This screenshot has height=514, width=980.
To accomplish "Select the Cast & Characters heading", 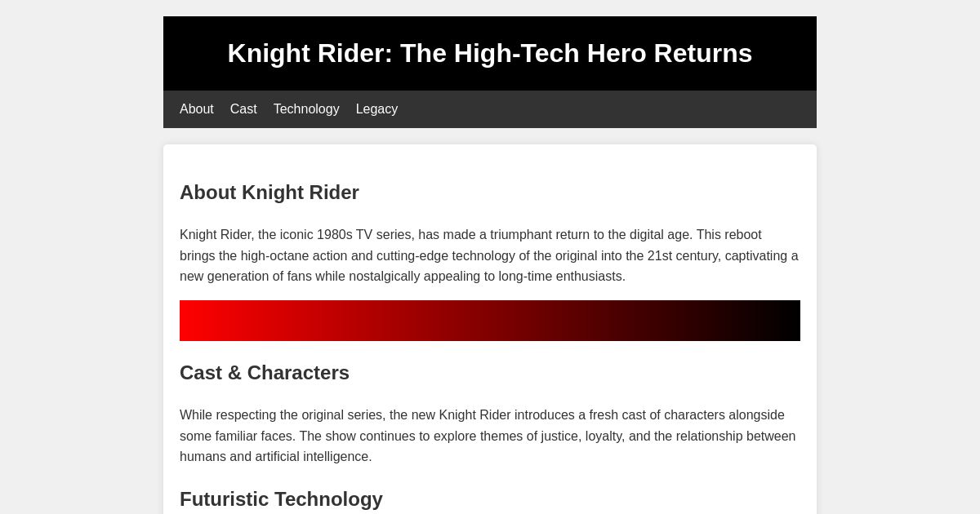I will (x=265, y=373).
